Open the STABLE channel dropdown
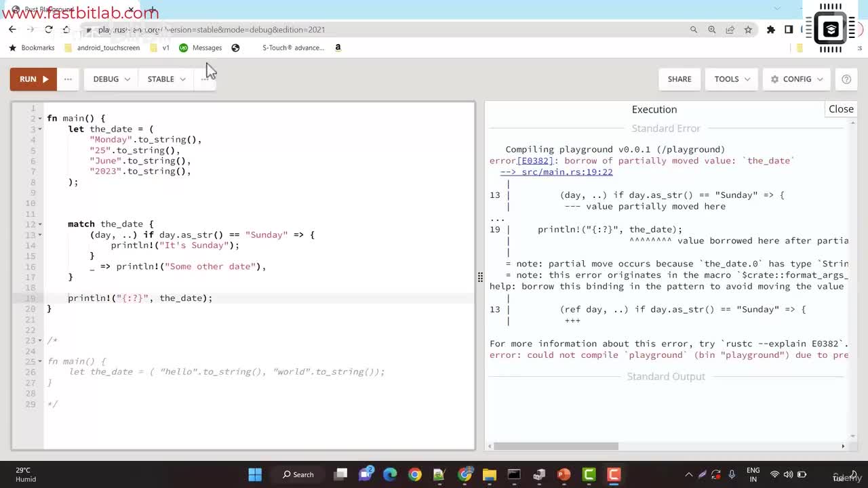 point(167,79)
